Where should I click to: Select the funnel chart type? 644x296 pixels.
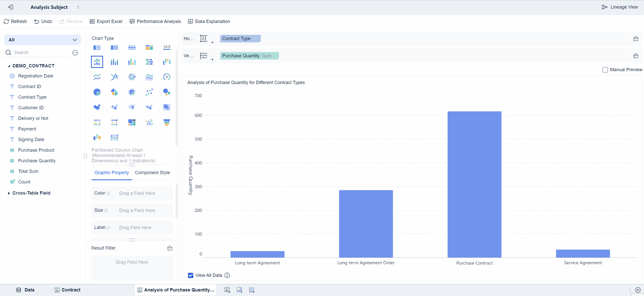(x=166, y=122)
